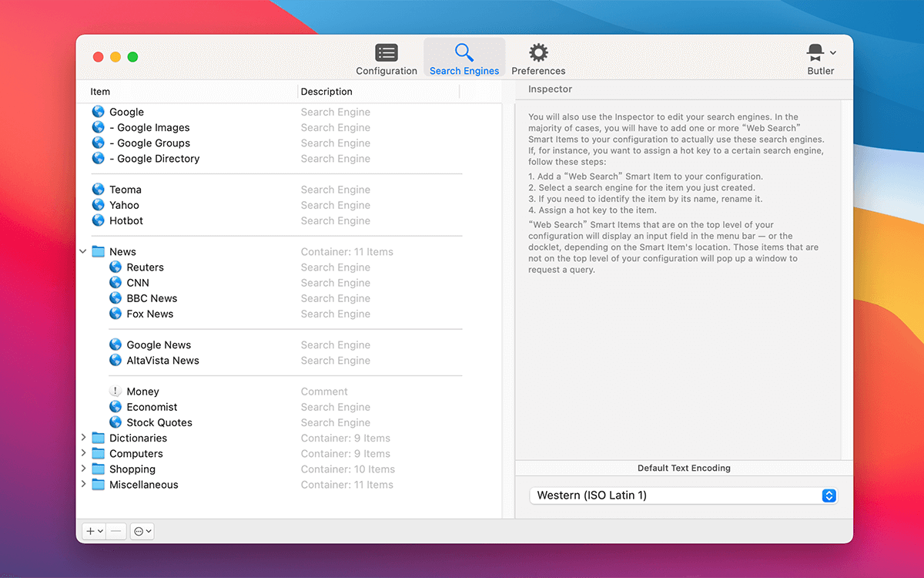The height and width of the screenshot is (578, 924).
Task: Select the Shopping container label
Action: point(132,469)
